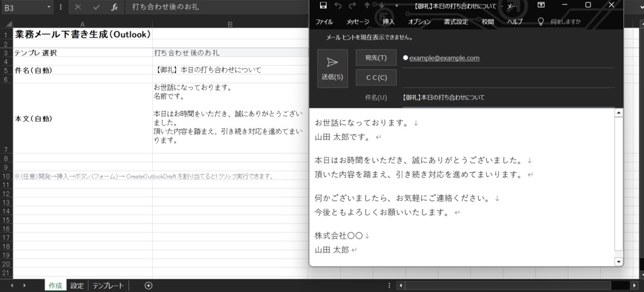
Task: Click the Select All corner of Excel grid
Action: (6, 24)
